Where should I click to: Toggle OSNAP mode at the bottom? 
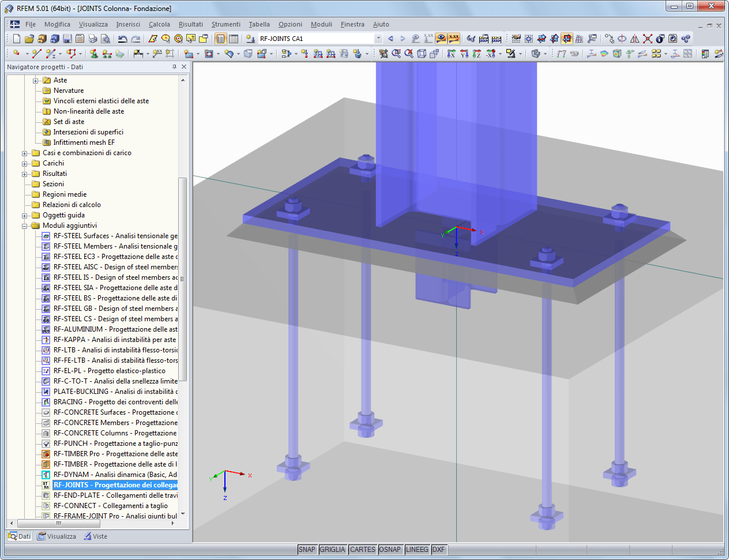(390, 550)
